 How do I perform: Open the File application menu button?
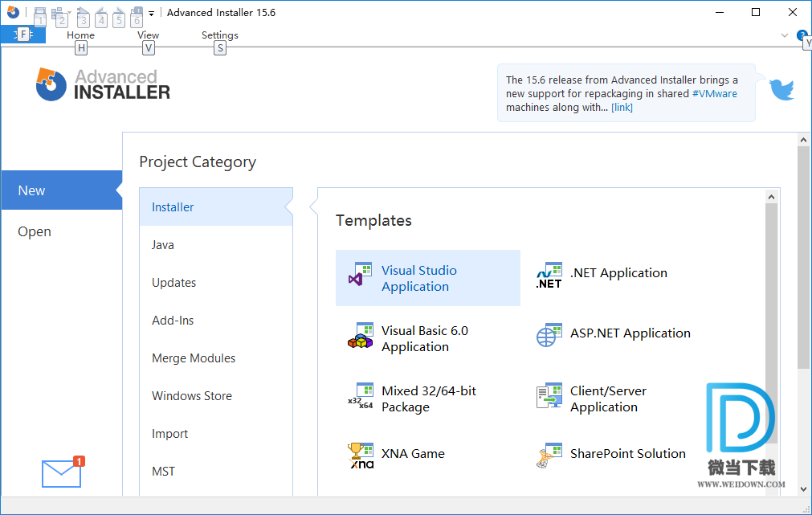pos(23,35)
